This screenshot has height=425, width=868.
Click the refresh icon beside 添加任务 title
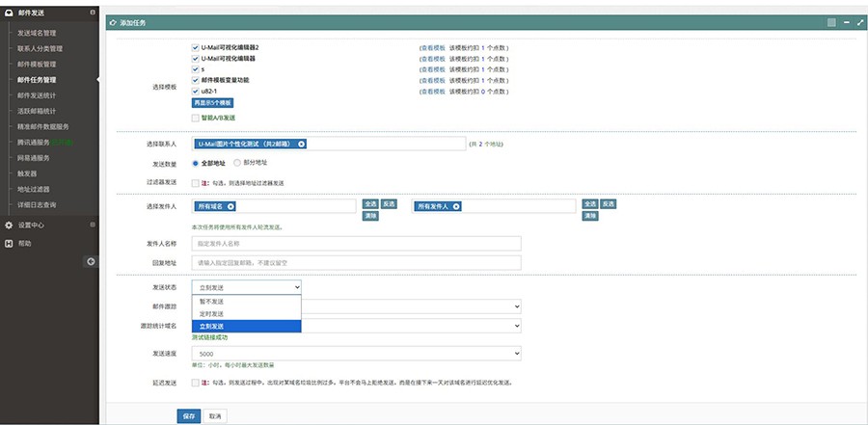click(x=114, y=23)
